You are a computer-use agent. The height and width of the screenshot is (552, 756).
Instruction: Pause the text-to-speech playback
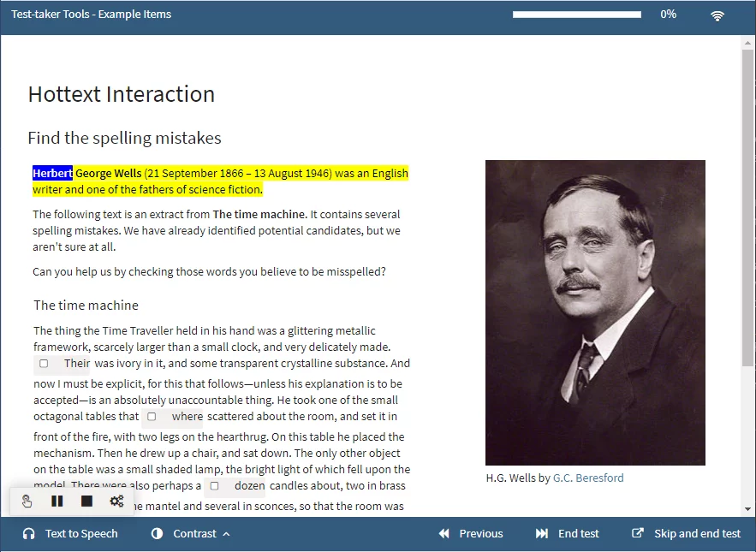pyautogui.click(x=57, y=501)
